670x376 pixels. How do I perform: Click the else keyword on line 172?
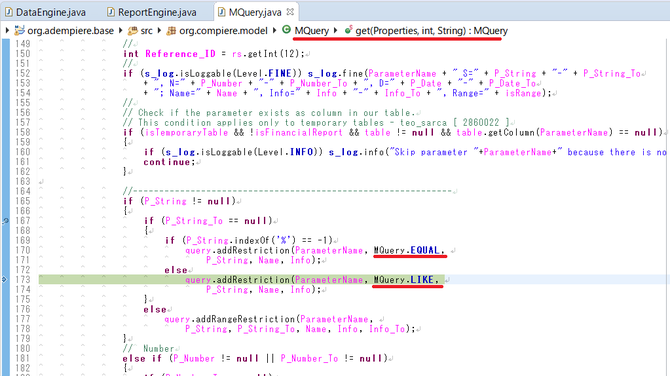[x=176, y=270]
